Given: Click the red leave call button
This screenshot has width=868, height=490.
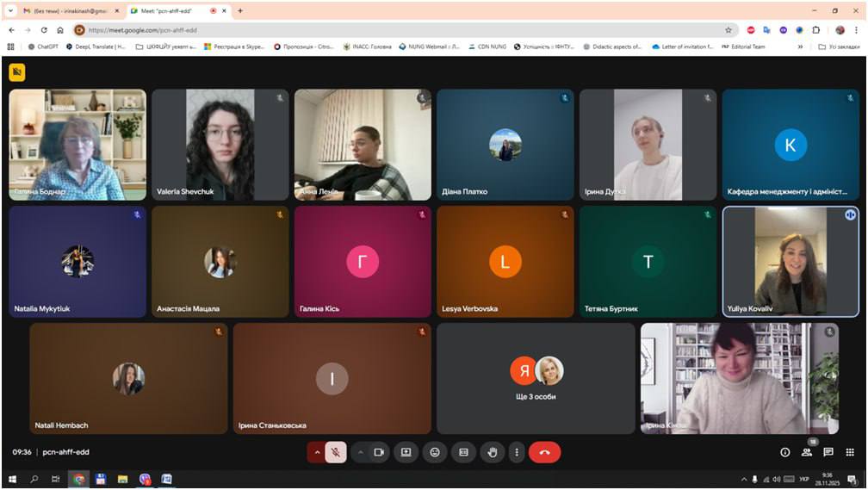Looking at the screenshot, I should (544, 452).
